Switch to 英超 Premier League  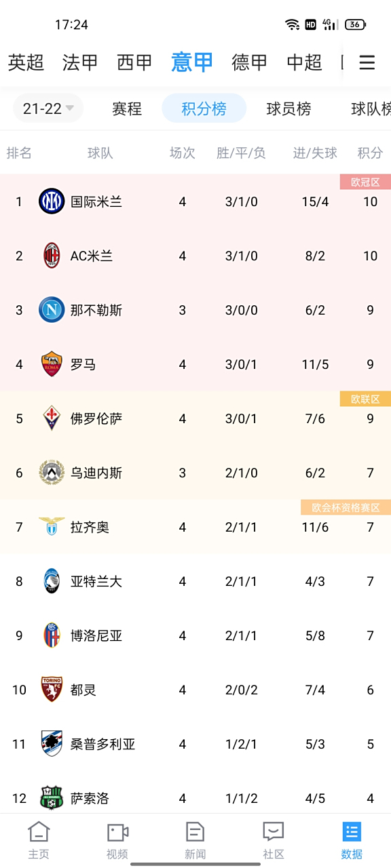pos(25,62)
